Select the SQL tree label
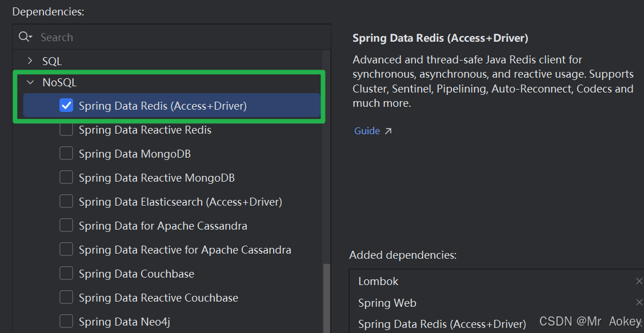The width and height of the screenshot is (644, 333). tap(52, 61)
